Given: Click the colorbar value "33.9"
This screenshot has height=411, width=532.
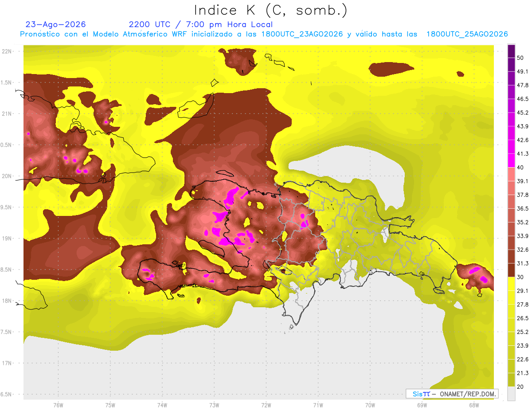Looking at the screenshot, I should coord(523,236).
